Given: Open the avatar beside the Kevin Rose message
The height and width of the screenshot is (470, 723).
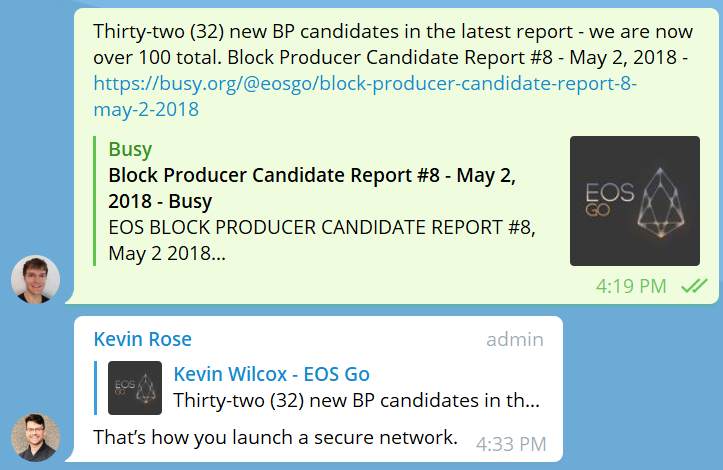Looking at the screenshot, I should pyautogui.click(x=36, y=437).
